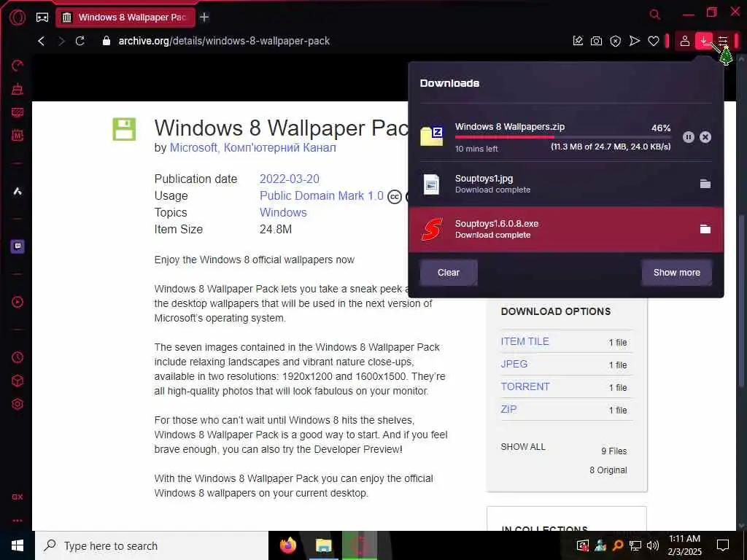Open the Windows Start menu

coord(18,545)
